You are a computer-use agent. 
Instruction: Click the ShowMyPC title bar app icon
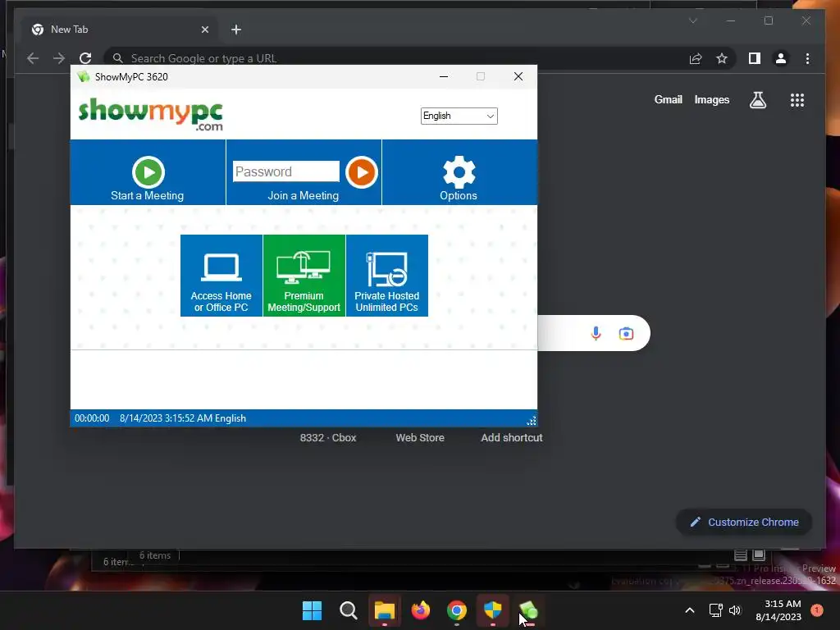pyautogui.click(x=83, y=76)
